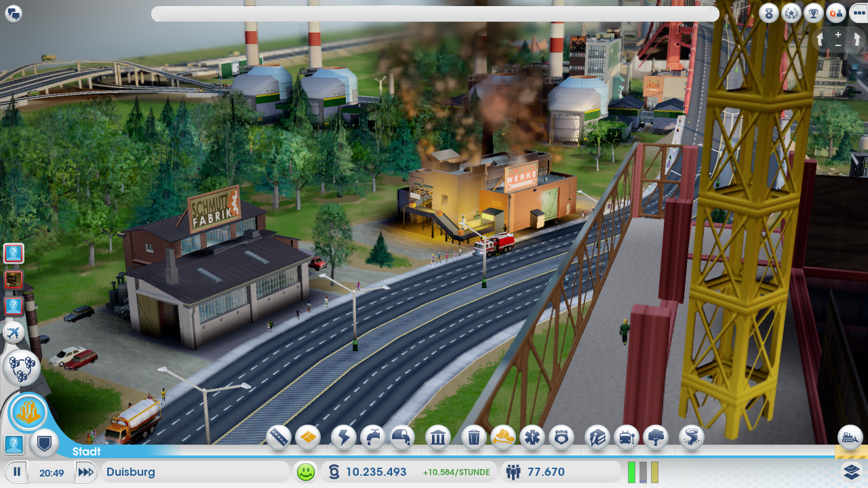Open the Zones menu
The image size is (868, 488).
308,437
